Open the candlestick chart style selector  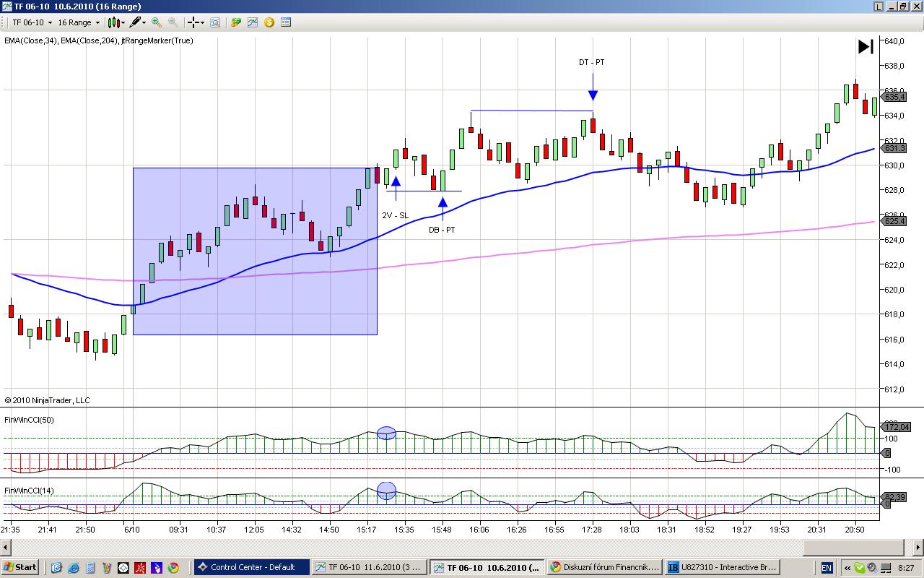pyautogui.click(x=115, y=22)
